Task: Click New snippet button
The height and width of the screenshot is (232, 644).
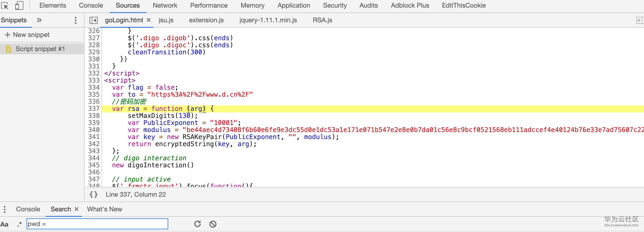Action: point(27,35)
